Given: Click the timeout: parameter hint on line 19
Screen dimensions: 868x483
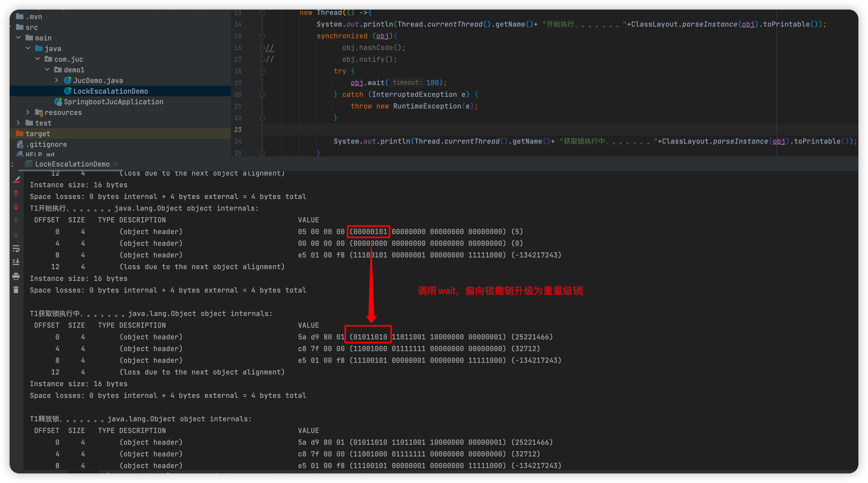Looking at the screenshot, I should click(407, 82).
